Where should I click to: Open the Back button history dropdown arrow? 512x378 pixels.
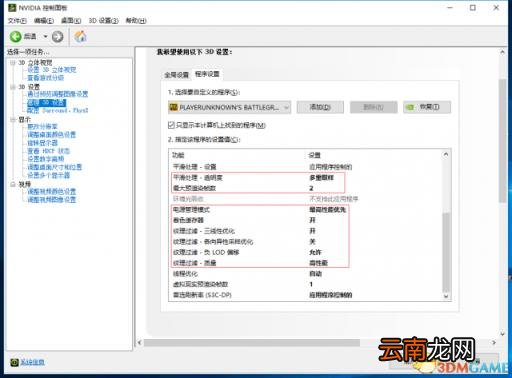pyautogui.click(x=45, y=36)
